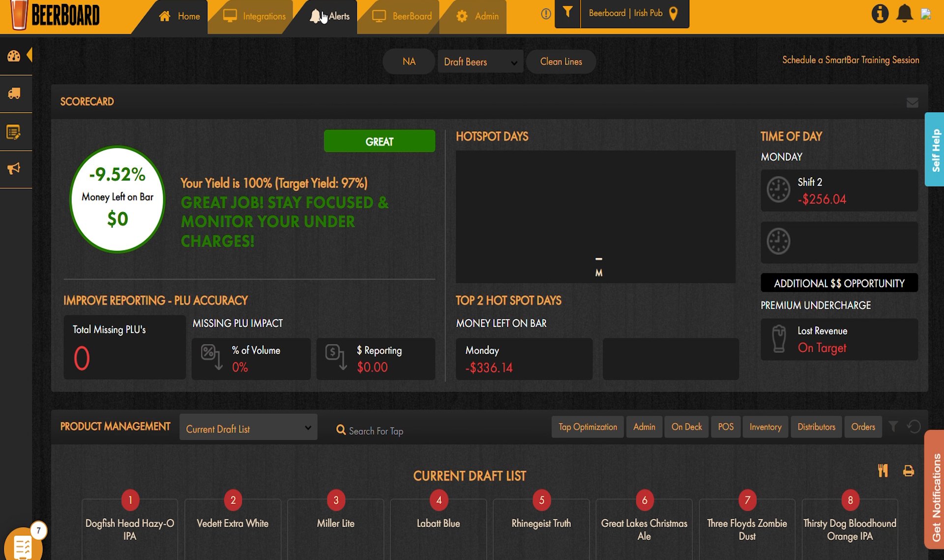Open the notes checklist sidebar icon
The width and height of the screenshot is (944, 560).
pyautogui.click(x=14, y=132)
